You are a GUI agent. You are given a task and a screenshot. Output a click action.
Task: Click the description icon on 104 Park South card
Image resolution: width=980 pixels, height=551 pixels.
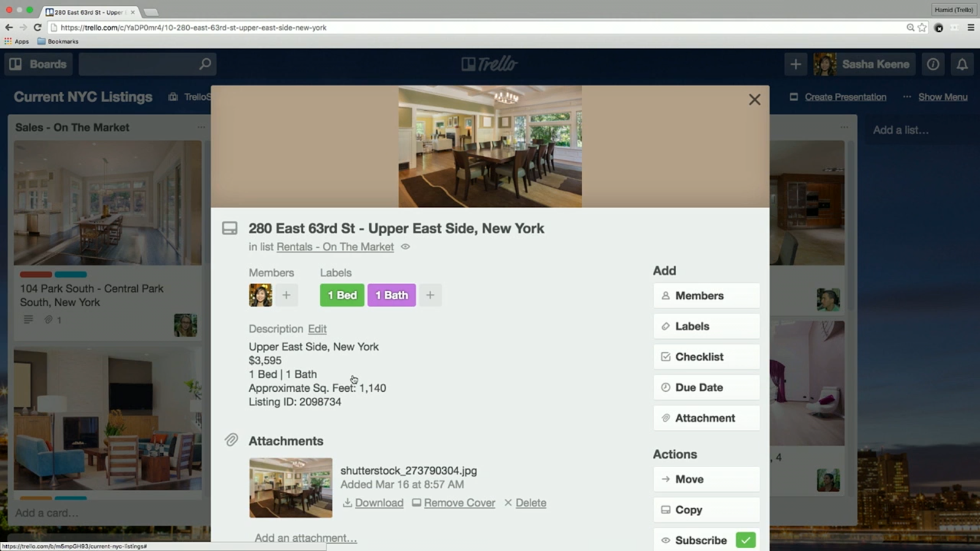tap(28, 320)
